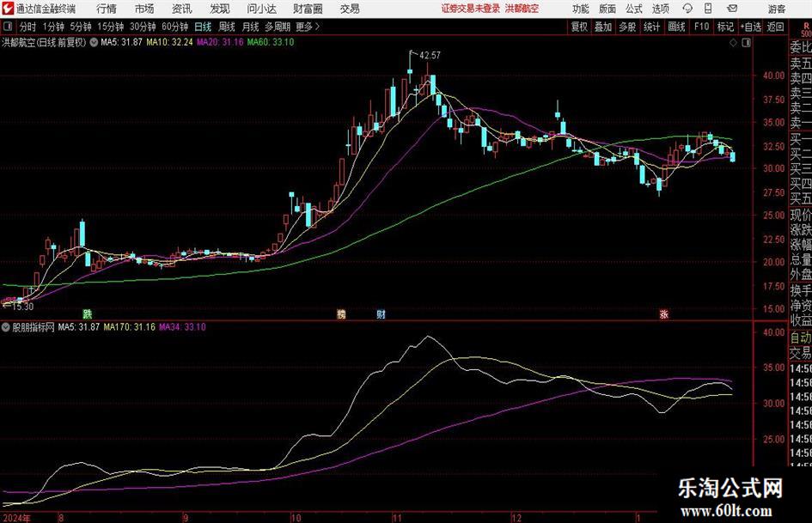The image size is (812, 523).
Task: Open the 选项 menu
Action: tap(660, 9)
